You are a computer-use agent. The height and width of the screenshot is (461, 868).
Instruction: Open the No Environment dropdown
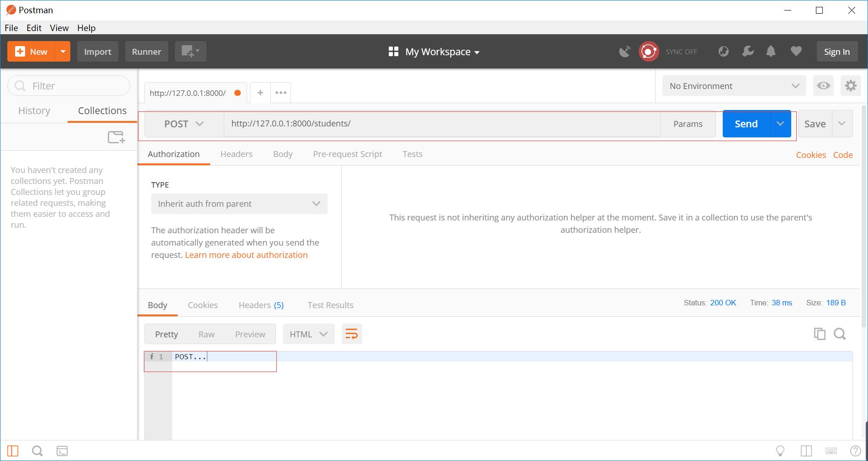(x=734, y=86)
